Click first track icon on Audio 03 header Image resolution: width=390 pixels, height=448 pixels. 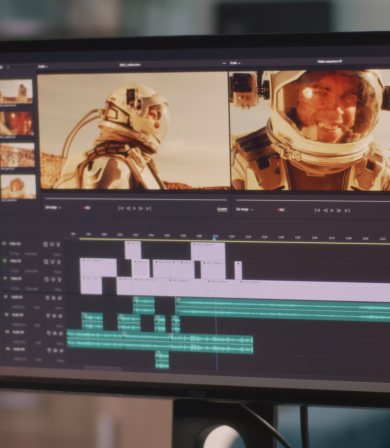pos(49,333)
